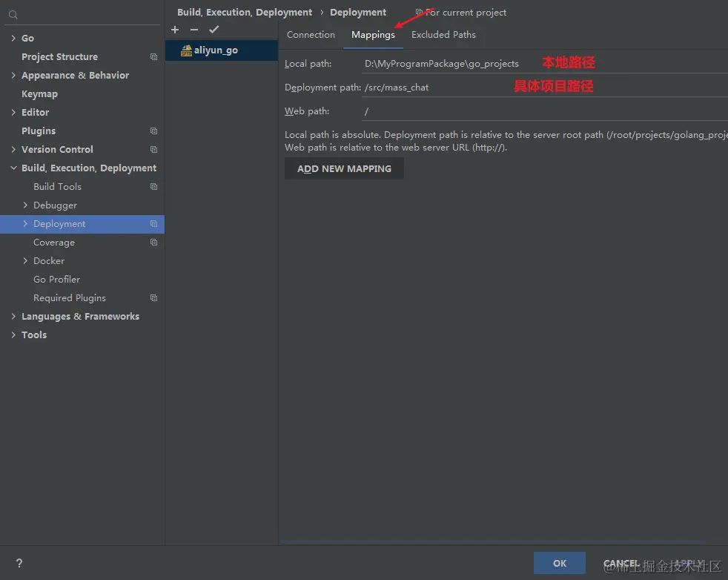
Task: Open the Excluded Paths tab
Action: click(443, 35)
